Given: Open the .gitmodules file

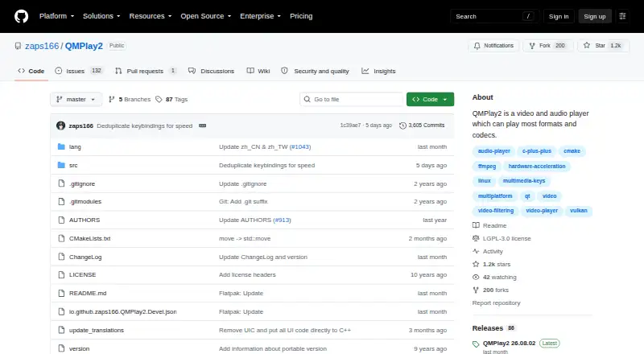Looking at the screenshot, I should pyautogui.click(x=85, y=202).
